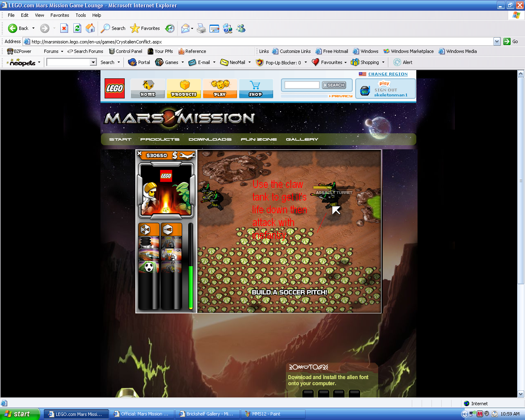Screen dimensions: 525x420
Task: Expand the Neopets Games dropdown
Action: click(x=183, y=63)
